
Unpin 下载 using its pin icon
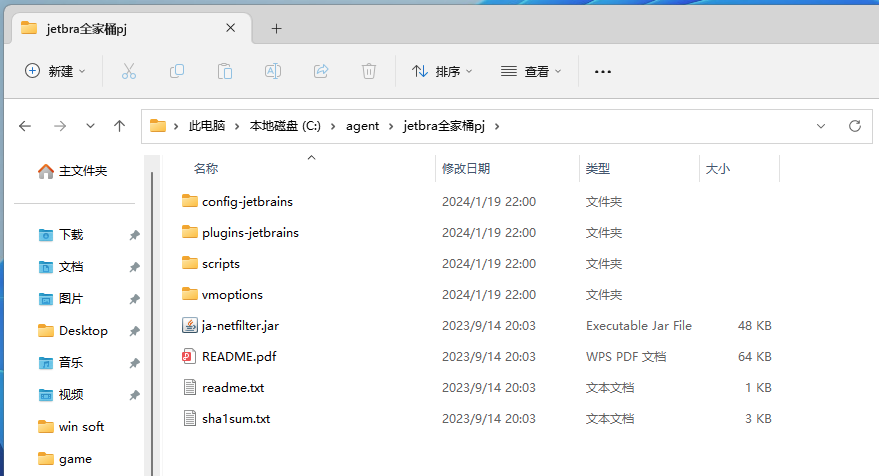pyautogui.click(x=135, y=235)
